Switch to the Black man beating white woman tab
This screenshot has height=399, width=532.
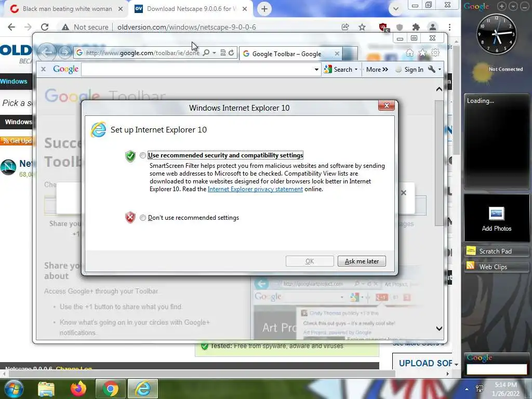[x=67, y=9]
